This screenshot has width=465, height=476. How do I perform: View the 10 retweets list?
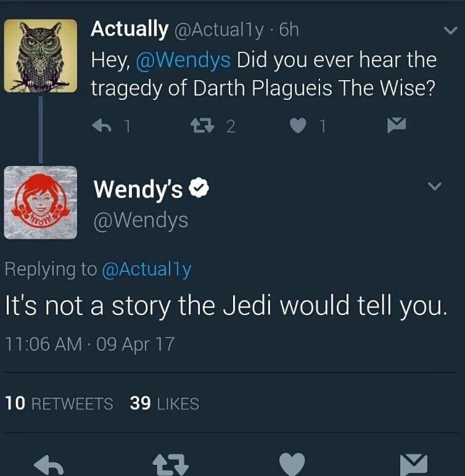59,404
